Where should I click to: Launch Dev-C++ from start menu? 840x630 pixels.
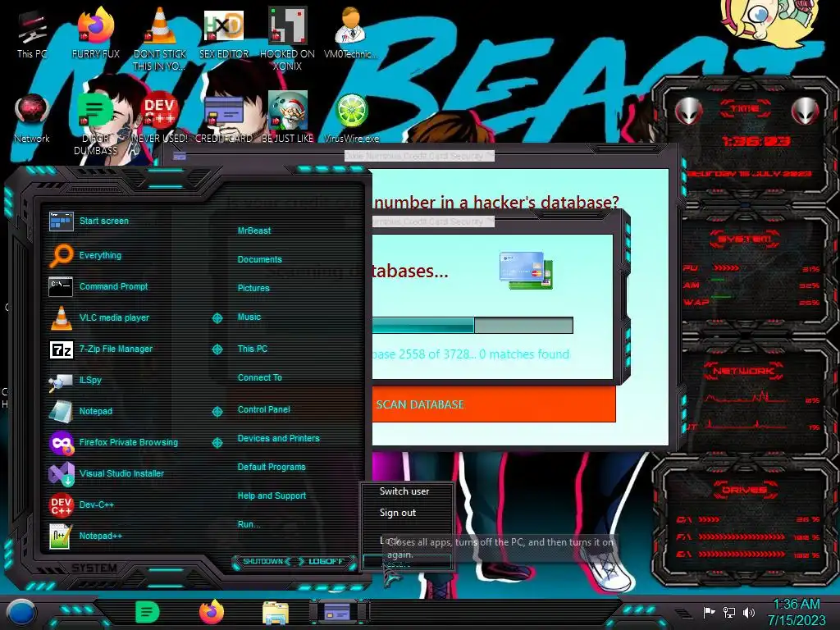pos(81,504)
